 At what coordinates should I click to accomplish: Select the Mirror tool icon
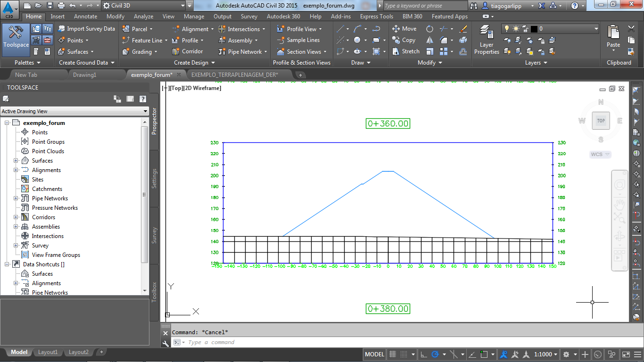click(429, 40)
